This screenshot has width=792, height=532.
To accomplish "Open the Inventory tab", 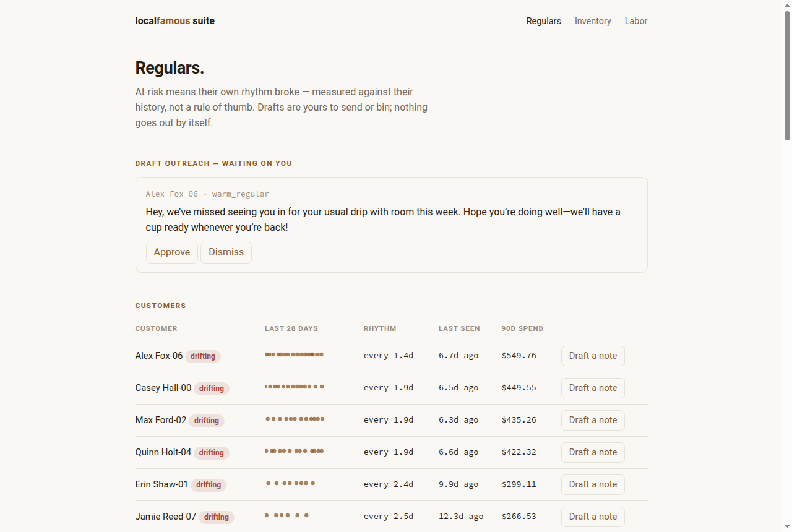I will pyautogui.click(x=593, y=21).
